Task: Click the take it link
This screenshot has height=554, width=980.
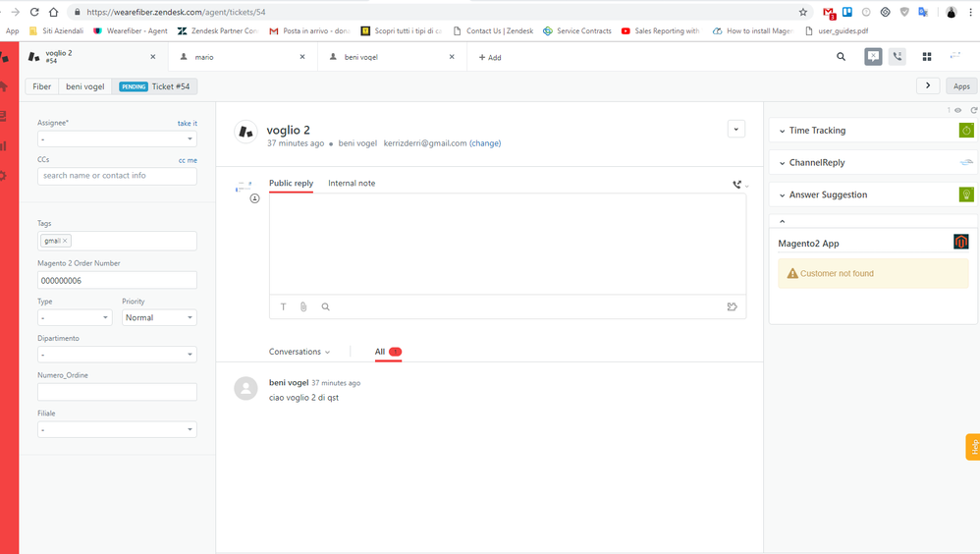Action: pyautogui.click(x=187, y=124)
